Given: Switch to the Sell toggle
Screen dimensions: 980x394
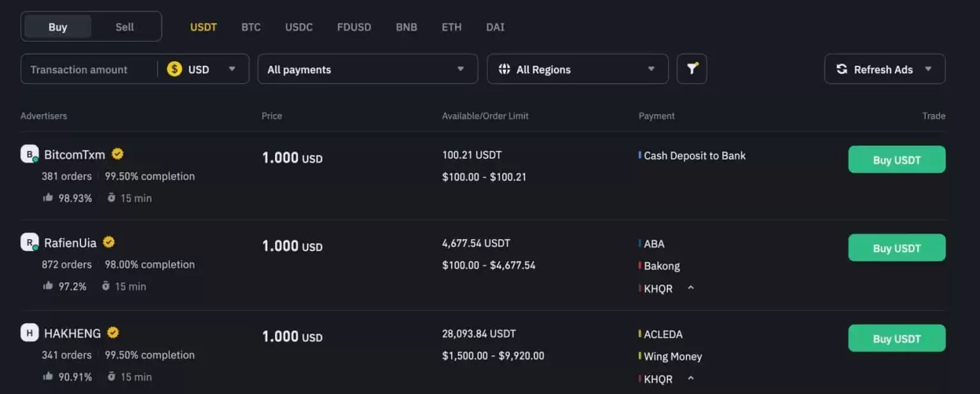Looking at the screenshot, I should 124,27.
